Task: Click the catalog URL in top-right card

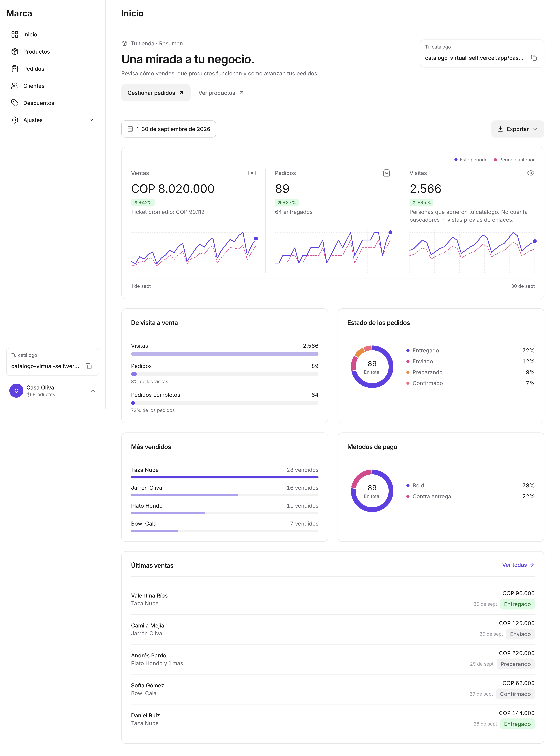Action: [474, 58]
